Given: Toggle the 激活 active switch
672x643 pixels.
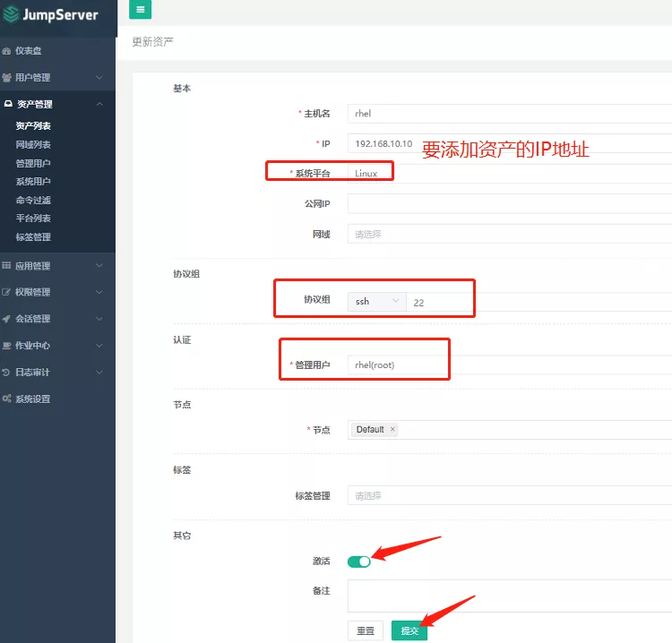Looking at the screenshot, I should pyautogui.click(x=358, y=562).
